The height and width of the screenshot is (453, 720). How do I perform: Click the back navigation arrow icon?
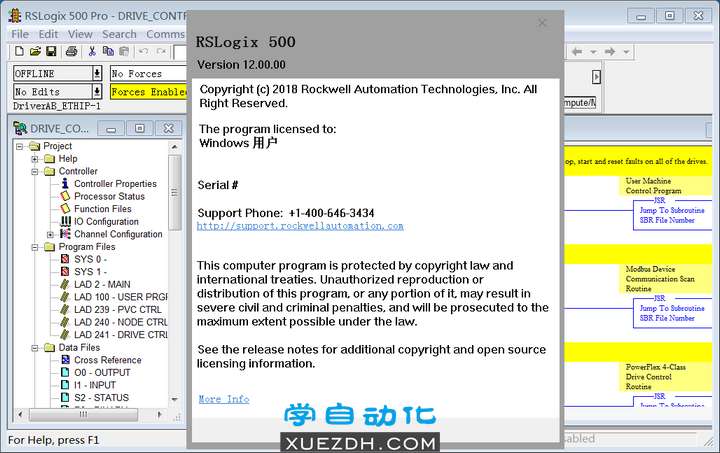coord(577,52)
